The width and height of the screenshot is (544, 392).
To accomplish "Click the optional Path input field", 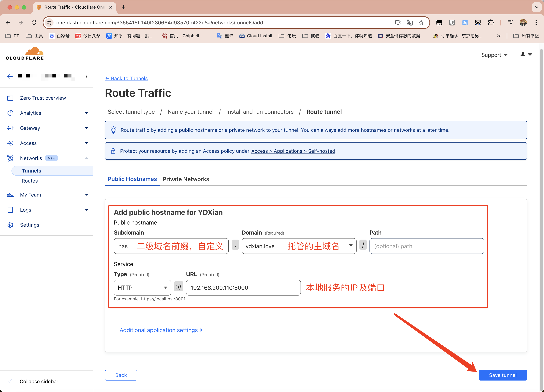I will [427, 246].
